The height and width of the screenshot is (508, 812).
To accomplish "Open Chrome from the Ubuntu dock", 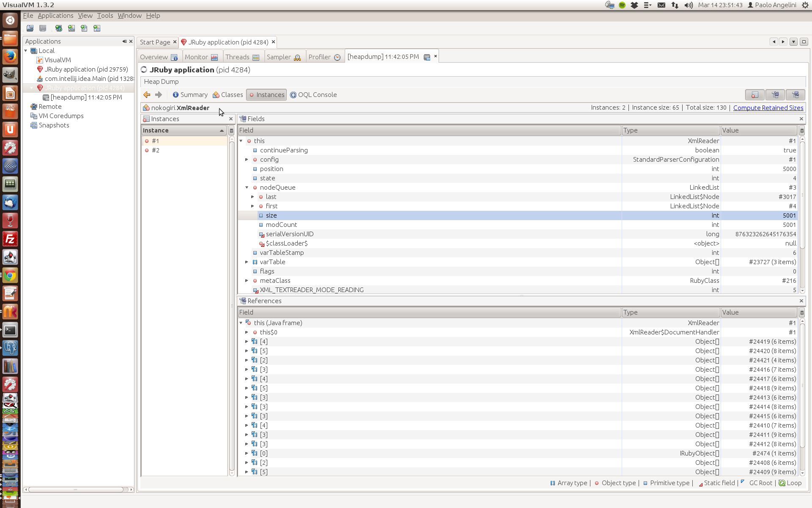I will [10, 276].
